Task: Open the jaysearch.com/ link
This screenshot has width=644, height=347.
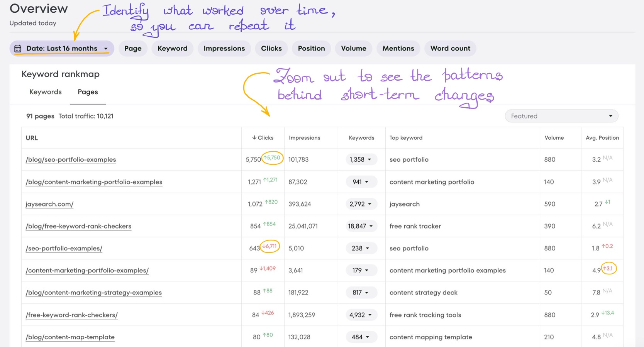Action: click(x=49, y=204)
